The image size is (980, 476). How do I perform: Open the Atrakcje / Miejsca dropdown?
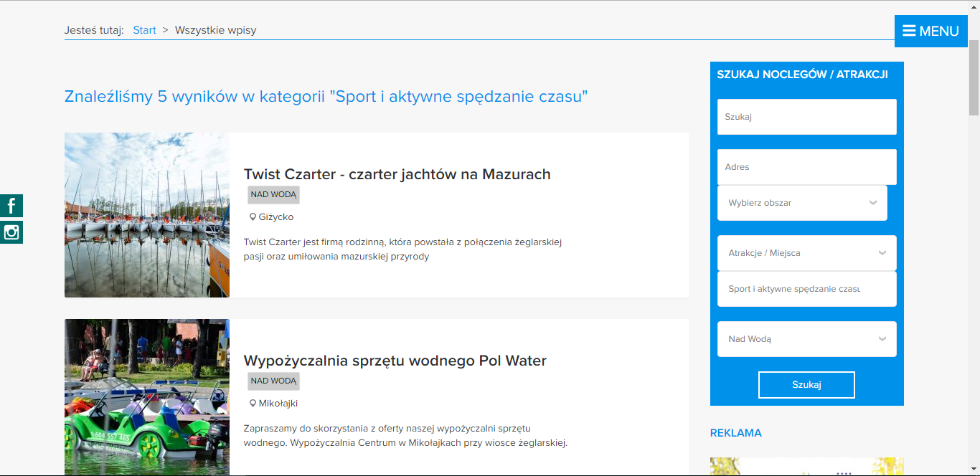click(806, 253)
